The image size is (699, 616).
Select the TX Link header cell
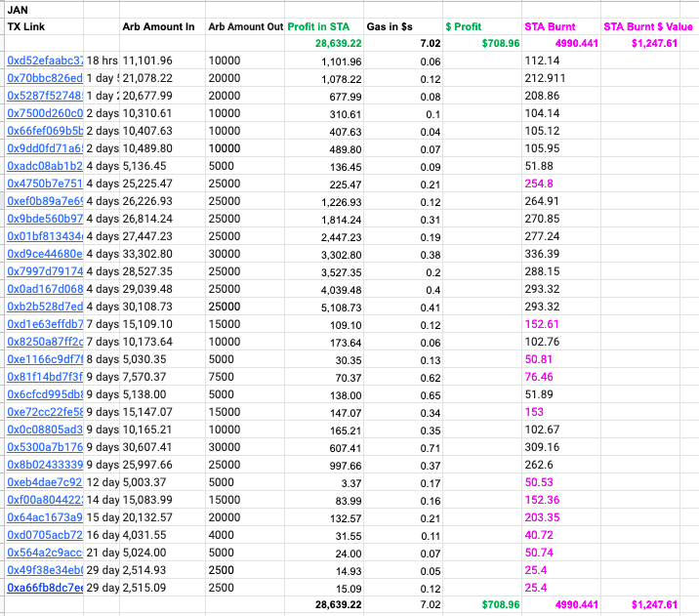tap(44, 26)
